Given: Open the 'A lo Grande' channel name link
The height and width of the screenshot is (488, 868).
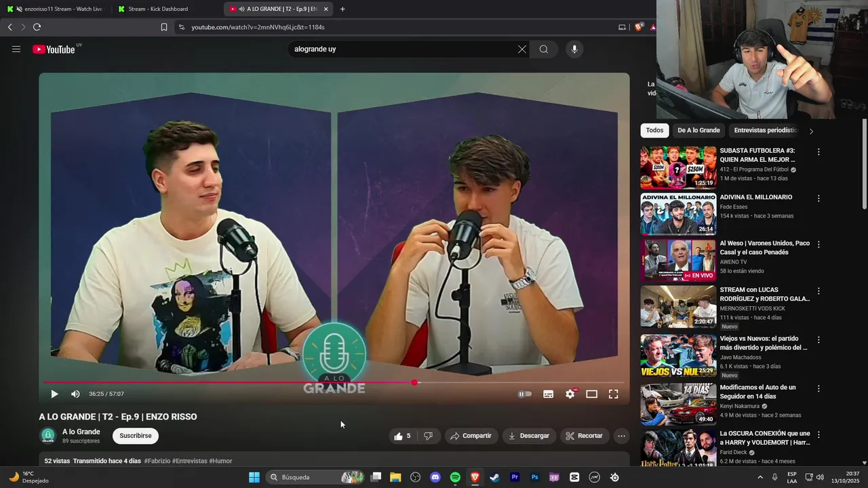Looking at the screenshot, I should [x=81, y=432].
